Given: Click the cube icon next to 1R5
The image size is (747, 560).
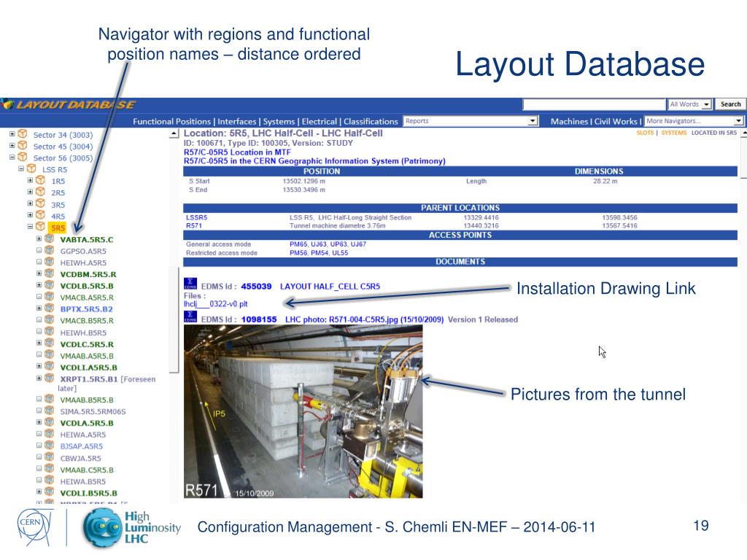Looking at the screenshot, I should pyautogui.click(x=41, y=181).
